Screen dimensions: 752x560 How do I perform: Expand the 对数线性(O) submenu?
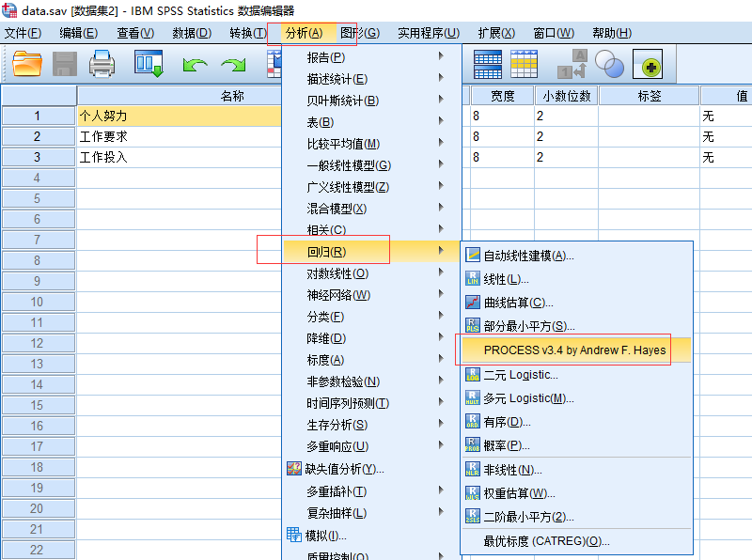coord(371,273)
